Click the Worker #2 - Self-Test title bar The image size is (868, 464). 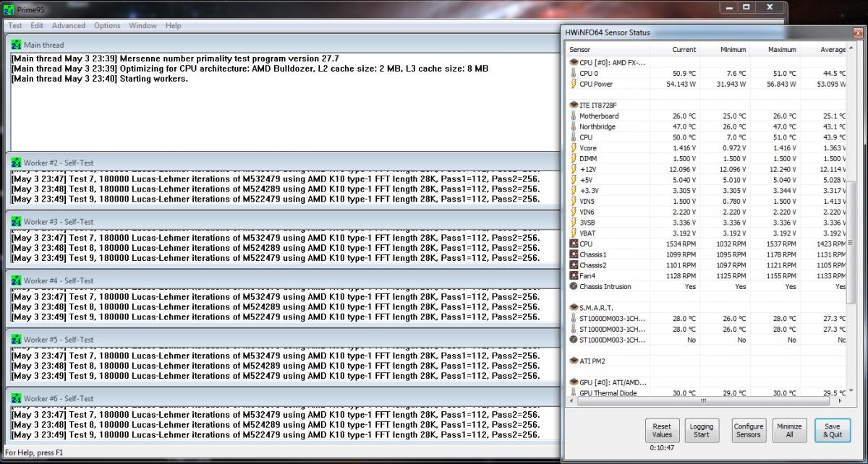(282, 163)
